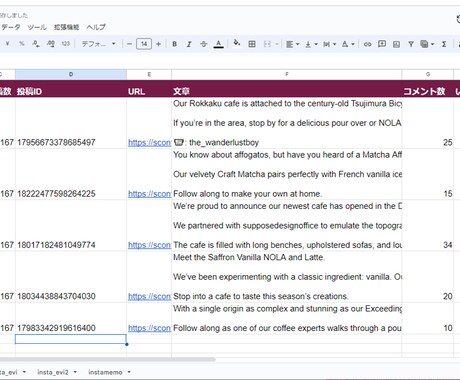The height and width of the screenshot is (380, 460).
Task: Open link in row 17956673378685497
Action: pos(149,143)
